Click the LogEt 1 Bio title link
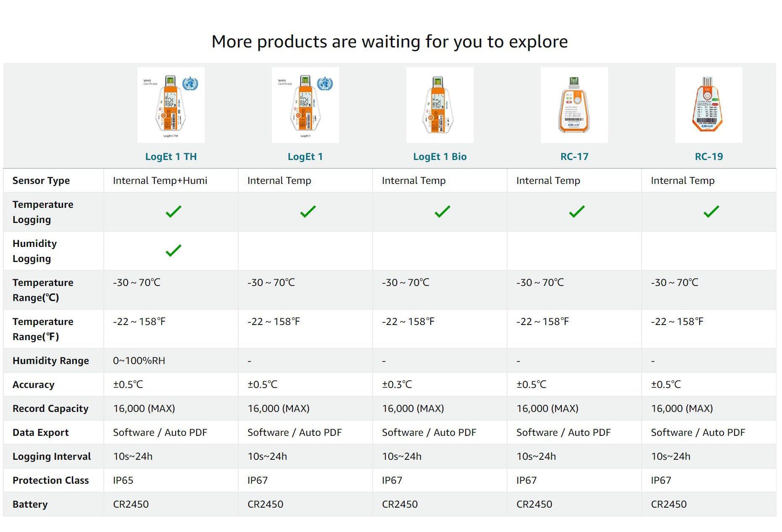782x532 pixels. [x=440, y=157]
